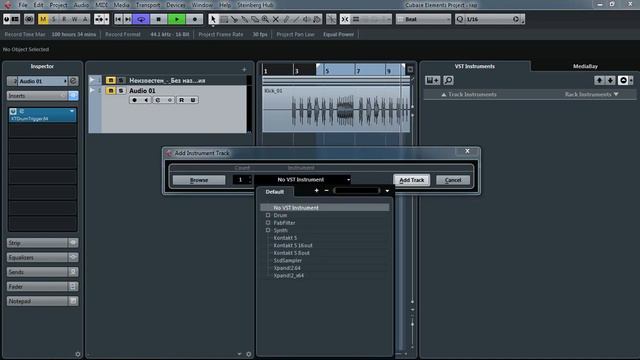
Task: Open the Project menu
Action: [58, 5]
